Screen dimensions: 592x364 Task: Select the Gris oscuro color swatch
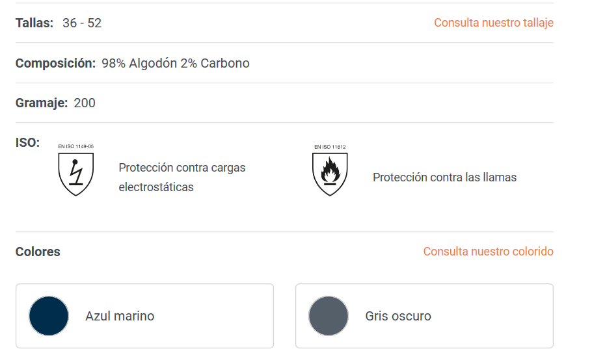point(329,316)
